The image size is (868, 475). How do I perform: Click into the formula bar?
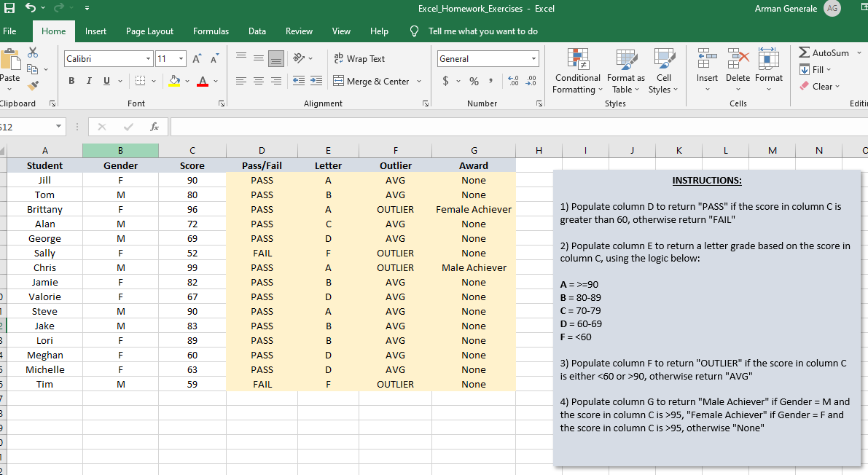[x=519, y=127]
